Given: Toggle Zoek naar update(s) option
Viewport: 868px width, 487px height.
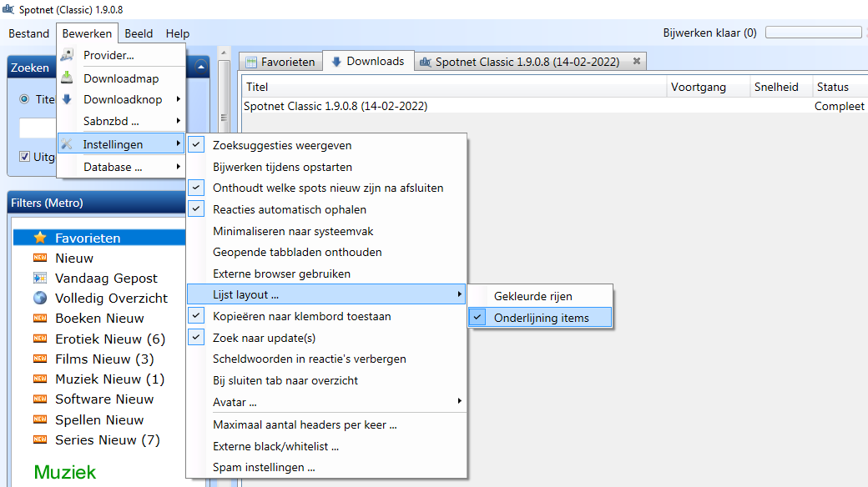Looking at the screenshot, I should click(196, 337).
